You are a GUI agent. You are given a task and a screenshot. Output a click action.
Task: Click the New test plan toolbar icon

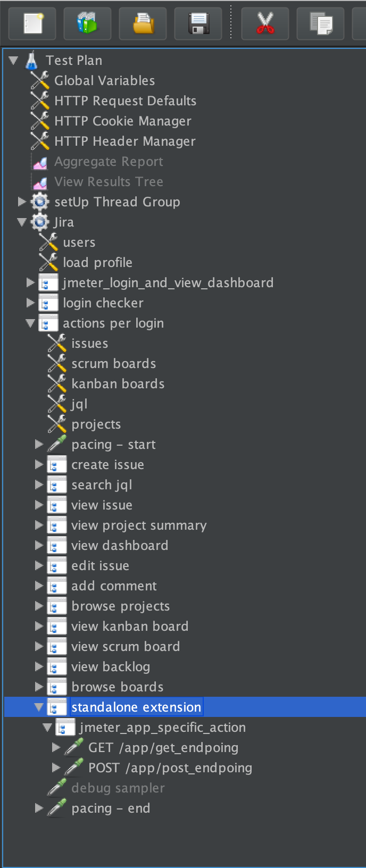pyautogui.click(x=32, y=23)
